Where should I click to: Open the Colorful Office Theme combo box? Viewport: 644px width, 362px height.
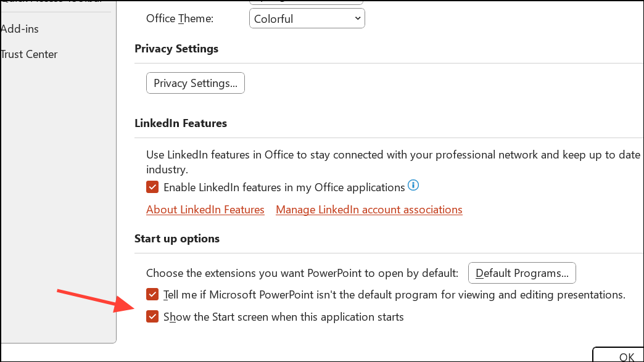pos(307,19)
